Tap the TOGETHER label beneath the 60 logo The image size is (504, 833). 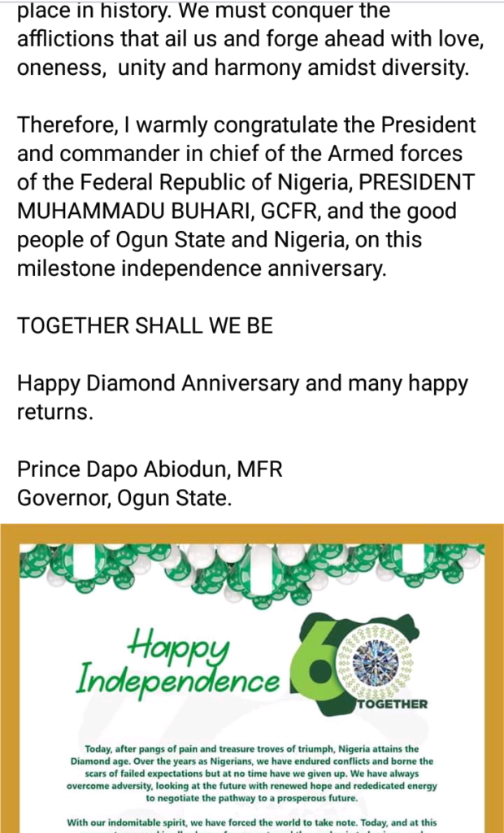[x=393, y=704]
